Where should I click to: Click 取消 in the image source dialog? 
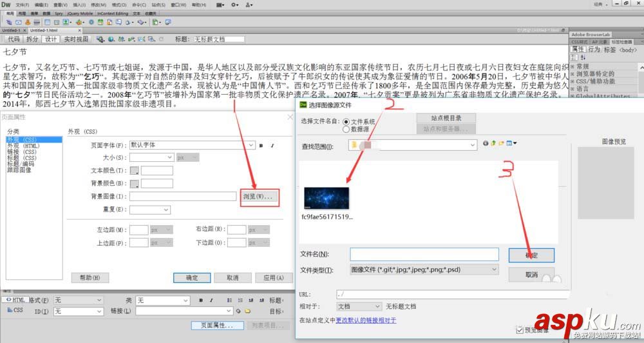tap(531, 275)
